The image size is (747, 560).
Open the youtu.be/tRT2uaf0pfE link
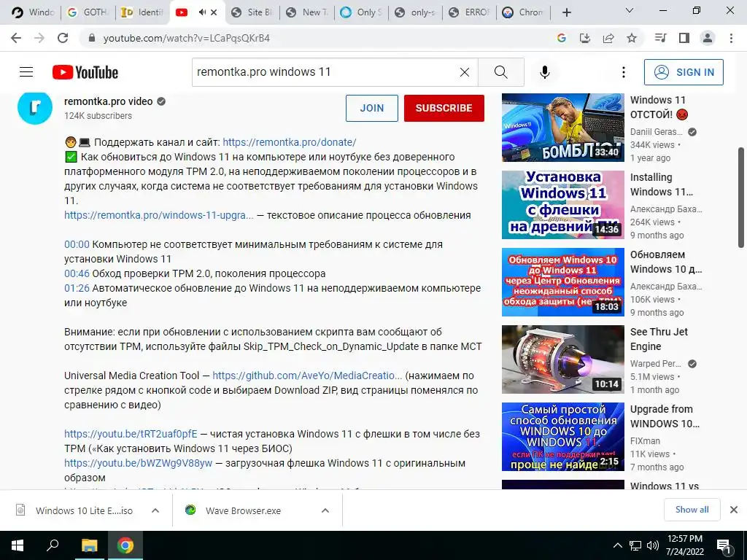coord(131,434)
